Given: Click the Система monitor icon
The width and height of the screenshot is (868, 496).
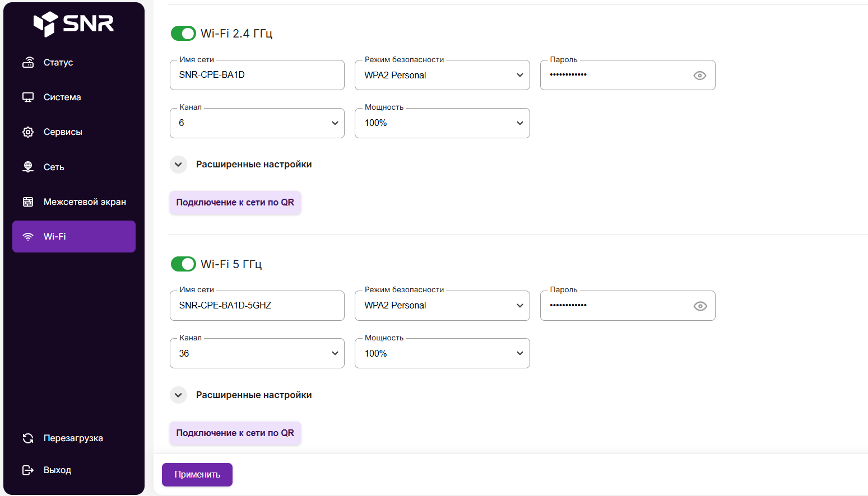Looking at the screenshot, I should [28, 97].
